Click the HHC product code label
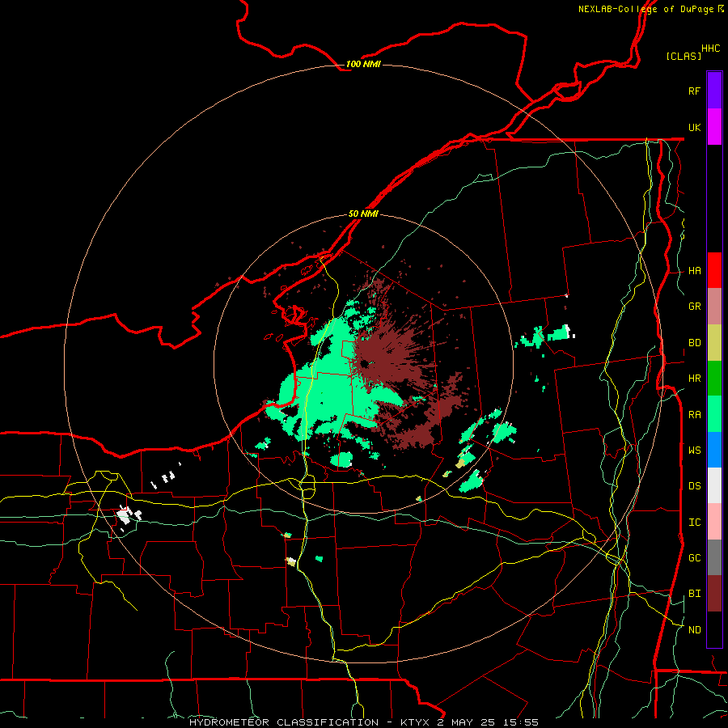728x728 pixels. [711, 48]
